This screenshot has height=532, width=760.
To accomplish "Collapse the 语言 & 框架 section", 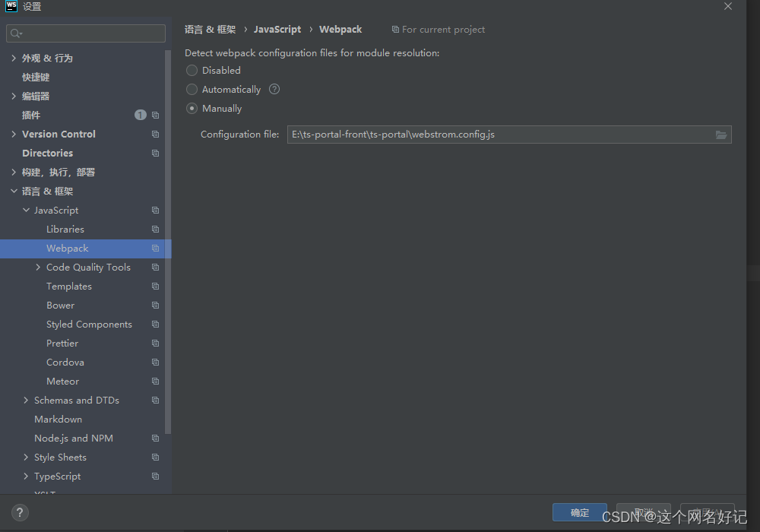I will 14,191.
